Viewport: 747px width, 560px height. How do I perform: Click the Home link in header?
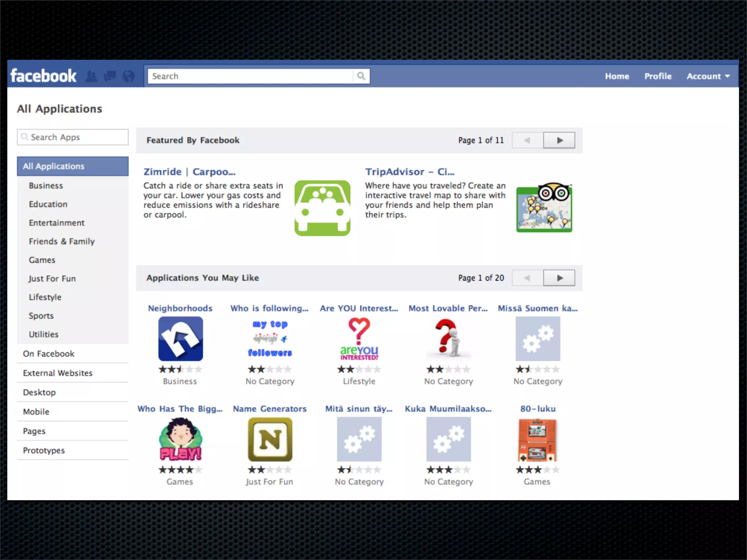[x=617, y=76]
